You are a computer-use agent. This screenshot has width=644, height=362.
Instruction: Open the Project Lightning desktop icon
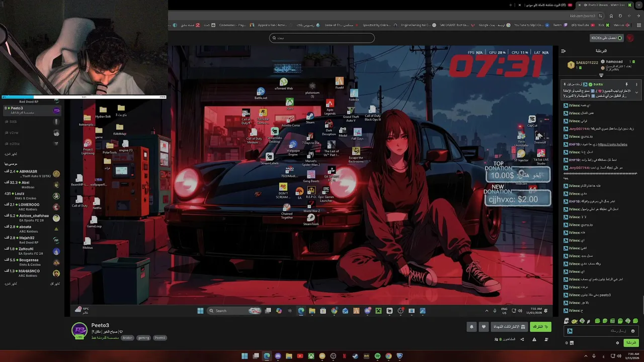[x=88, y=147]
